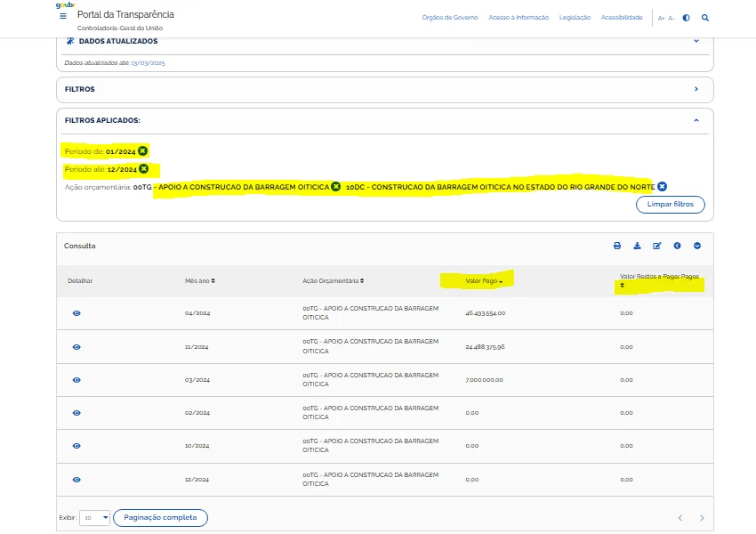Remove the Período até 12/2024 filter
This screenshot has width=756, height=534.
144,169
